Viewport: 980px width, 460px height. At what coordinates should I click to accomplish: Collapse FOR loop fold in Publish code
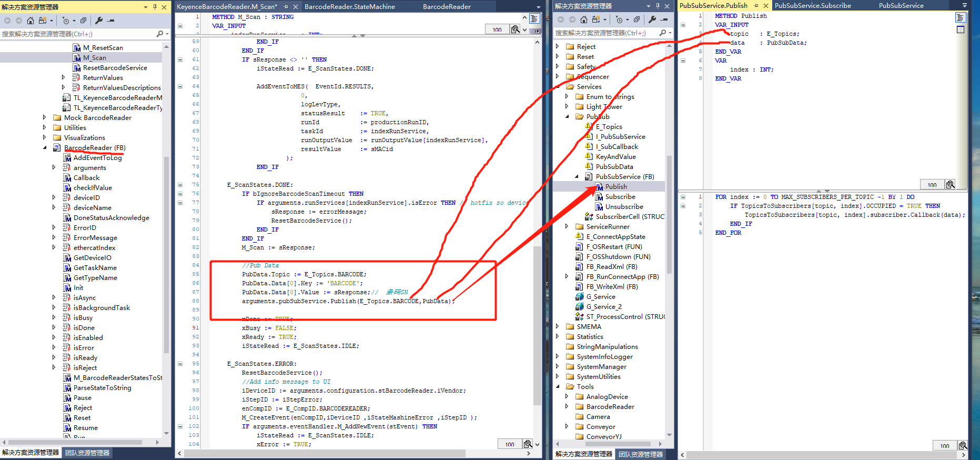[683, 197]
